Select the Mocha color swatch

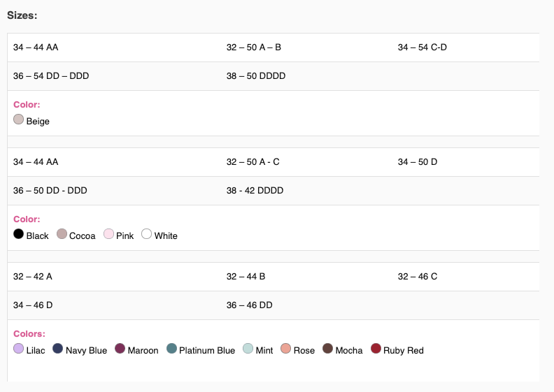(x=327, y=349)
